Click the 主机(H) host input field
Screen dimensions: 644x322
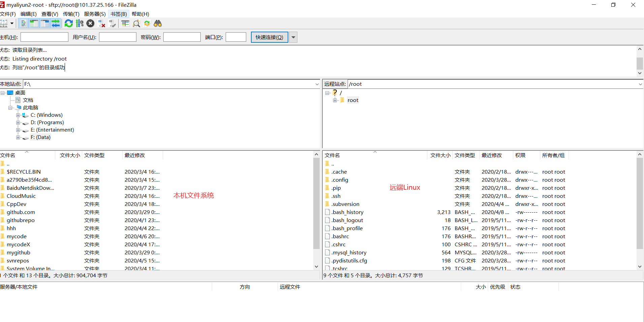coord(44,37)
